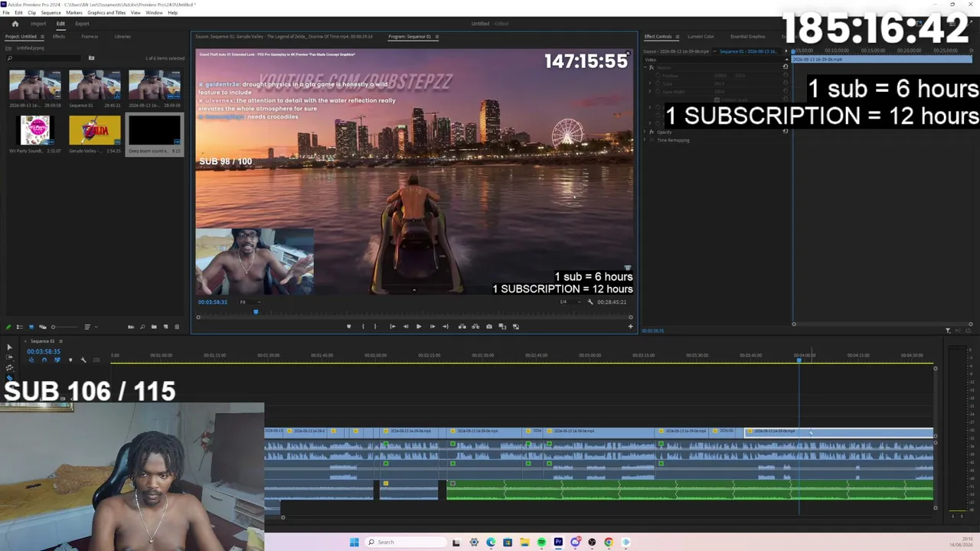Toggle the project writable pencil icon
Screen dimensions: 980x551
click(9, 327)
